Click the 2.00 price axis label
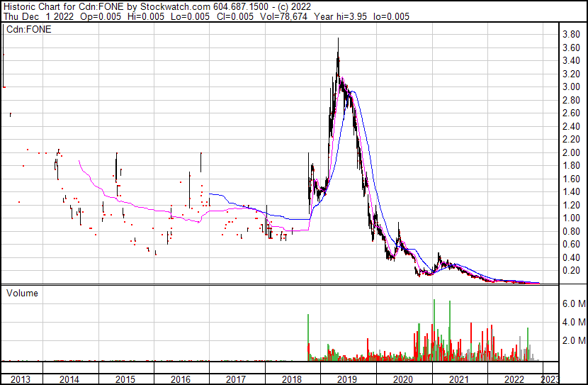 tap(570, 152)
